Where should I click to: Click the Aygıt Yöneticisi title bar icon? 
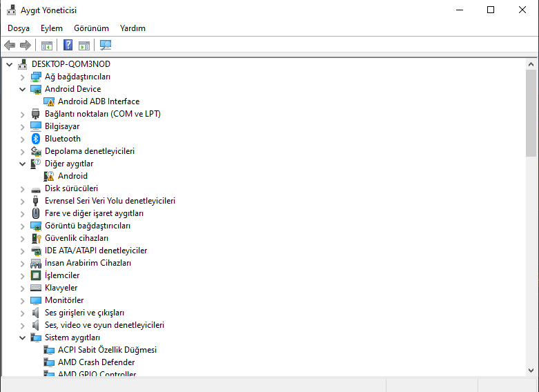(x=11, y=10)
